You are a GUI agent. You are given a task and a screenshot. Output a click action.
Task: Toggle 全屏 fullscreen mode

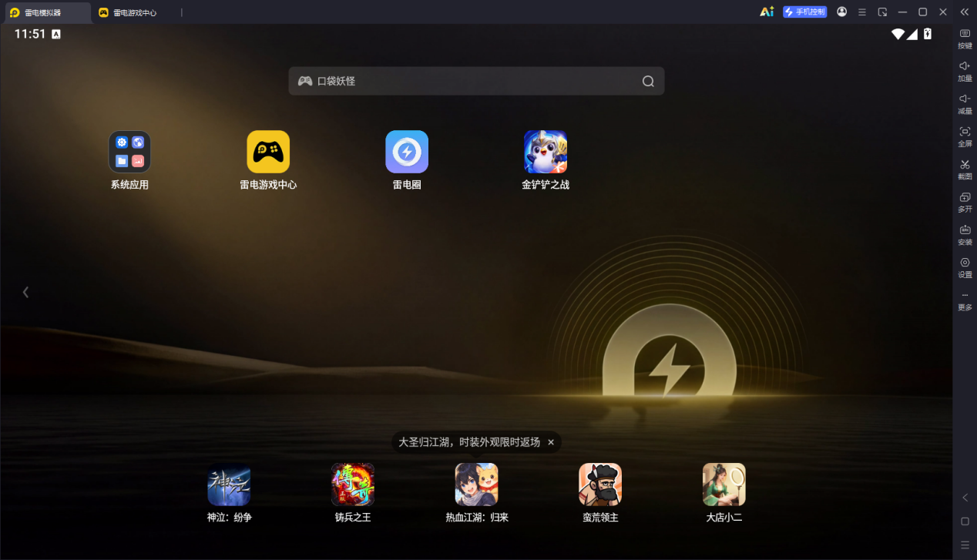(965, 136)
